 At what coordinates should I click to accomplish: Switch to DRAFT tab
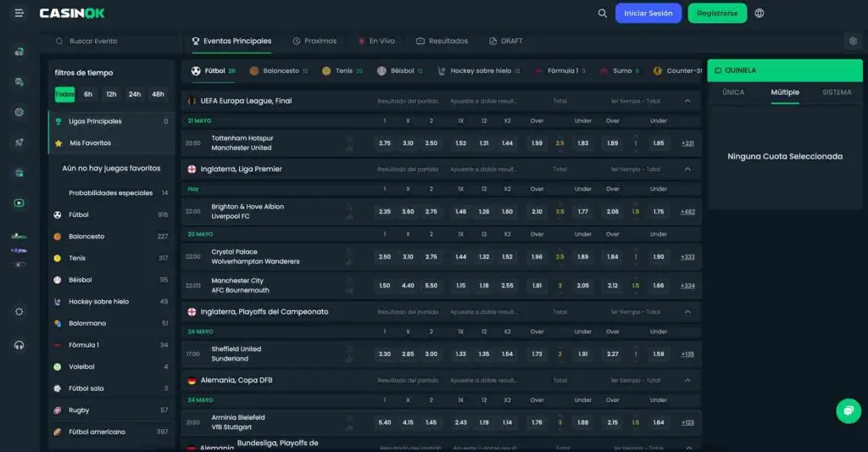click(506, 41)
